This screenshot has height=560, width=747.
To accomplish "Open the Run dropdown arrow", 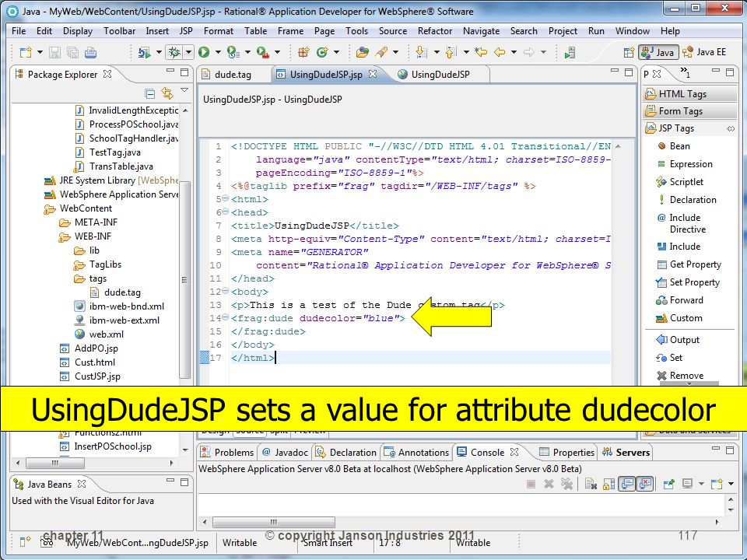I will (x=218, y=52).
